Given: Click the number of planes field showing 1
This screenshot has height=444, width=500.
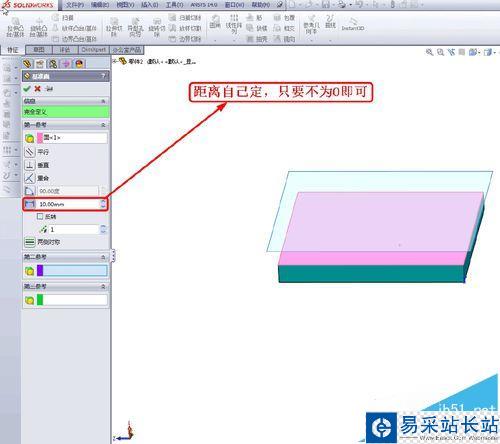Looking at the screenshot, I should (x=74, y=229).
